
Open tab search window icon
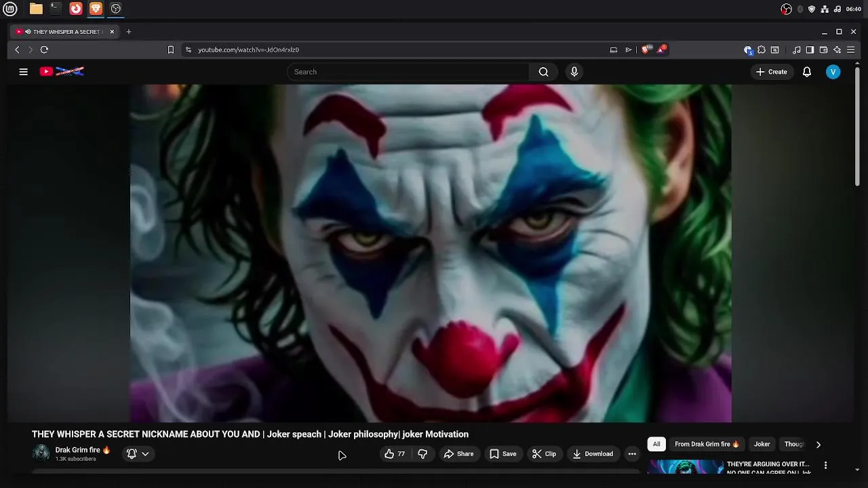[775, 49]
